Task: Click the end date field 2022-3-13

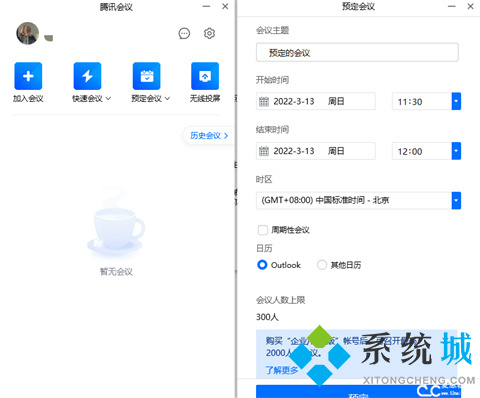Action: [x=316, y=151]
